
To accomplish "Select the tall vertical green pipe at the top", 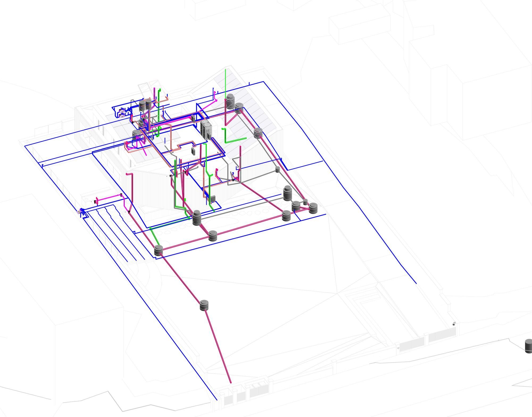I will pyautogui.click(x=226, y=82).
